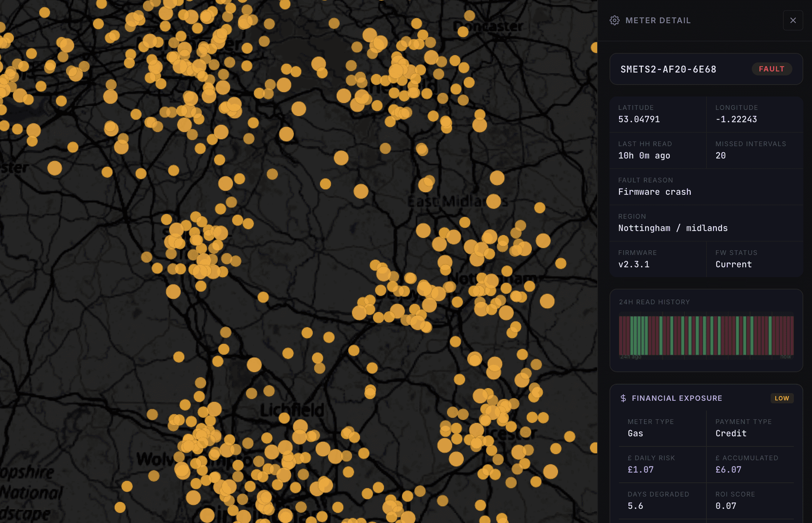
Task: Click the latitude value 53.04791
Action: (639, 119)
